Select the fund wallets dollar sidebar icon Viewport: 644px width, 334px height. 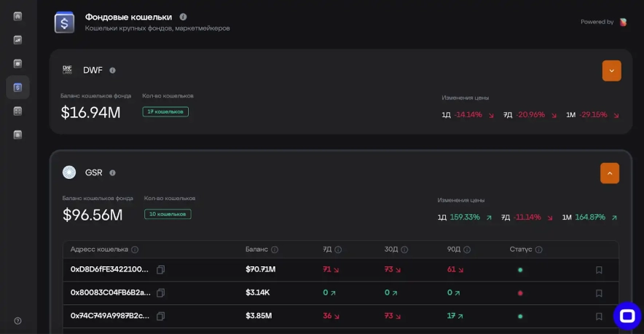(x=17, y=87)
